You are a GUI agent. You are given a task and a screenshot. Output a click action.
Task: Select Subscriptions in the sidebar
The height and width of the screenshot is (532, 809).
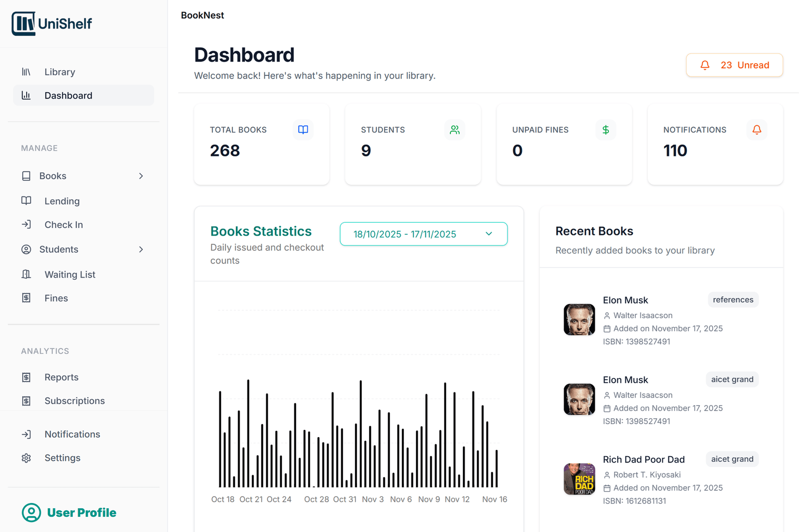point(74,401)
